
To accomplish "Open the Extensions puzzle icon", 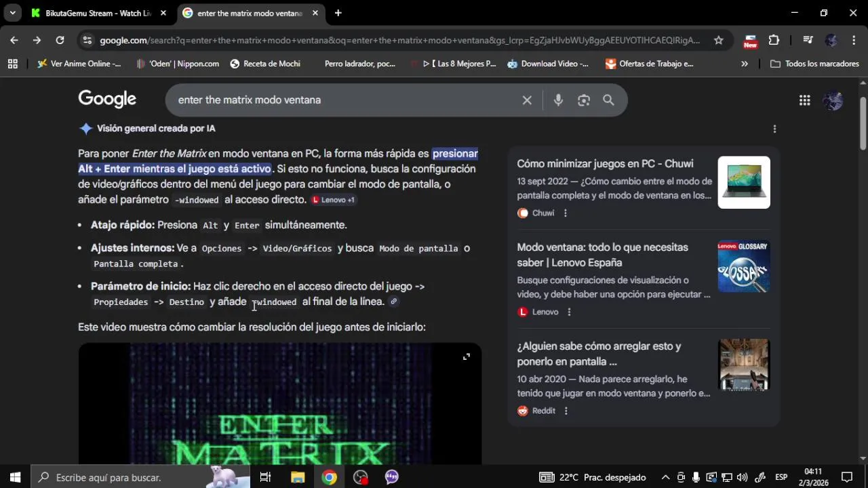I will (x=774, y=40).
